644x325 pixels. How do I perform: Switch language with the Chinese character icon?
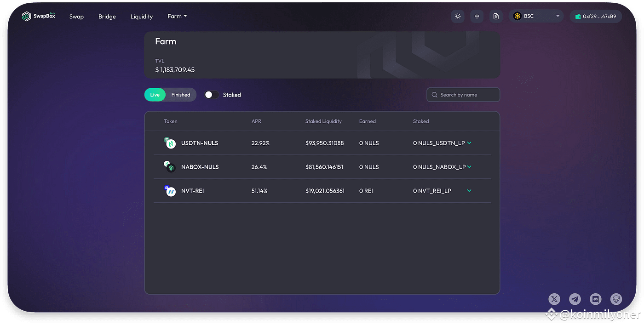click(x=477, y=16)
